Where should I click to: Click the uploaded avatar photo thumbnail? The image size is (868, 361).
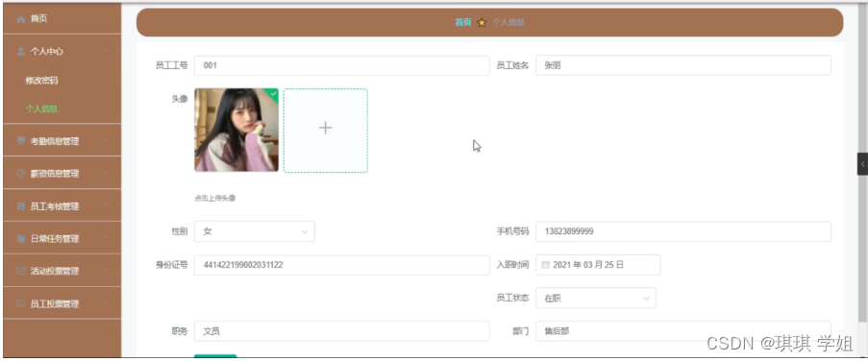236,130
